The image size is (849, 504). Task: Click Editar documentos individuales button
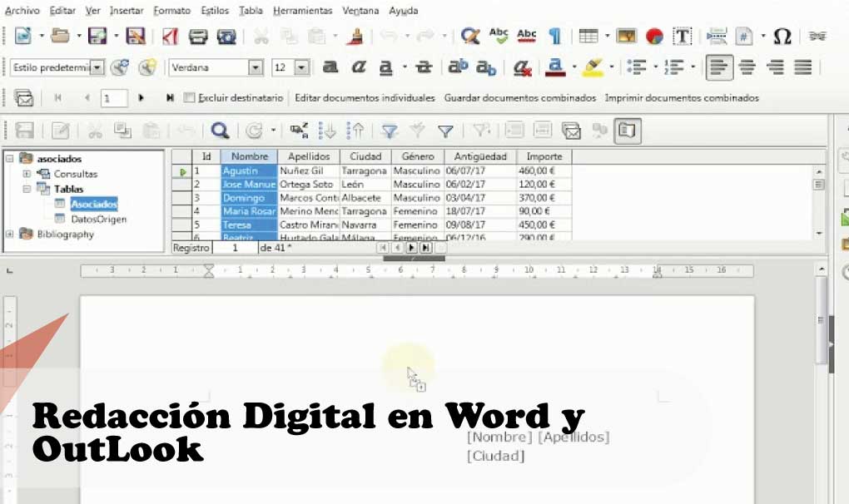pos(365,98)
